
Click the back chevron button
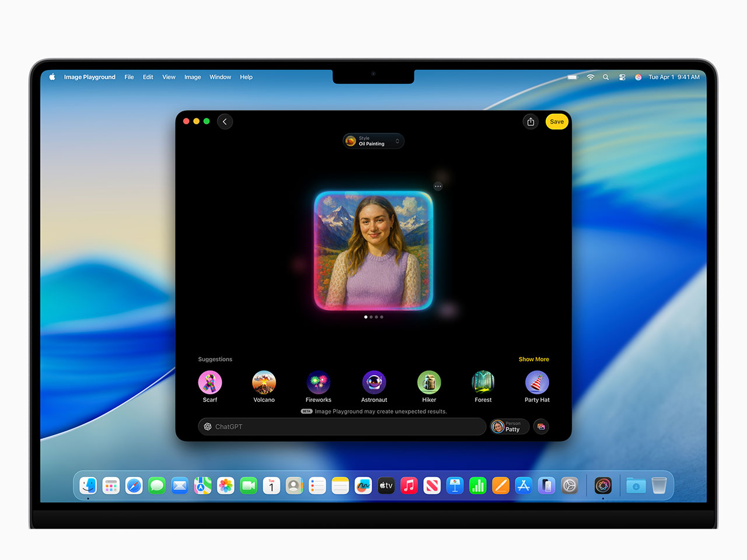(x=225, y=122)
